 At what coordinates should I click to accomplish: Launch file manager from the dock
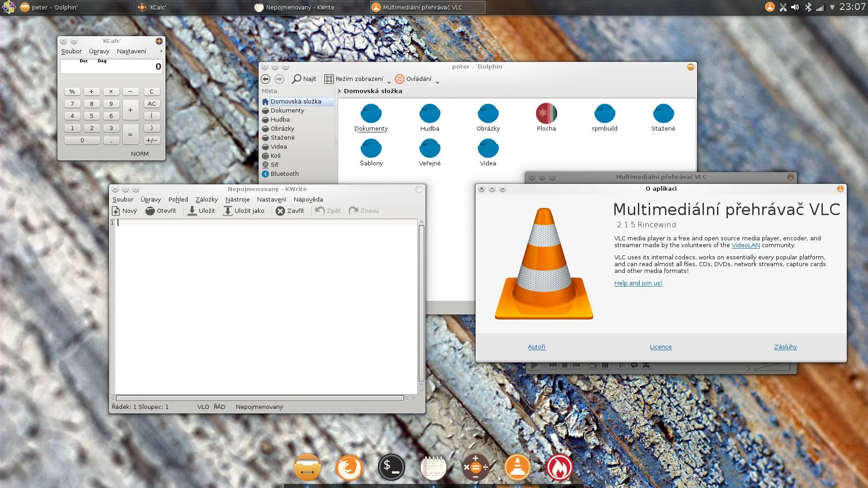click(307, 467)
